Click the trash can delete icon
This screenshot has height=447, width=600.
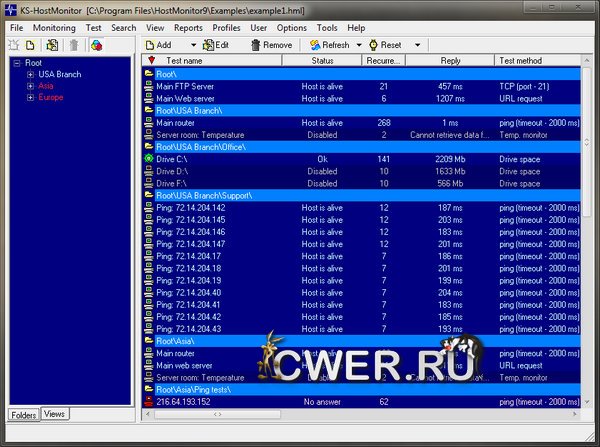click(x=73, y=45)
